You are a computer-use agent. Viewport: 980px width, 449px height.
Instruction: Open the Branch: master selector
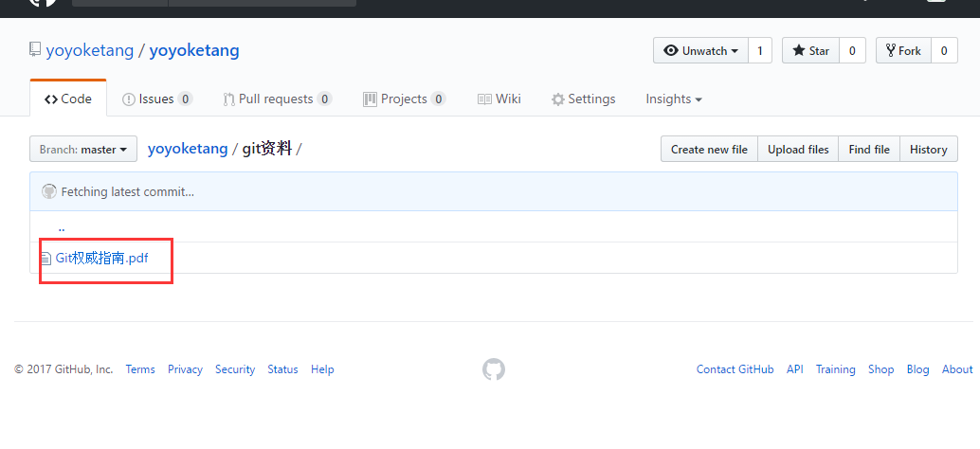pyautogui.click(x=83, y=150)
